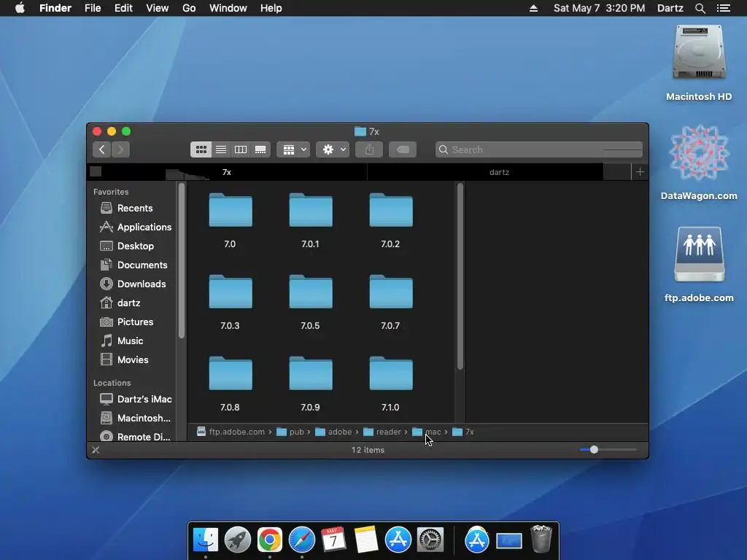Open Google Chrome from Dock

tap(270, 540)
